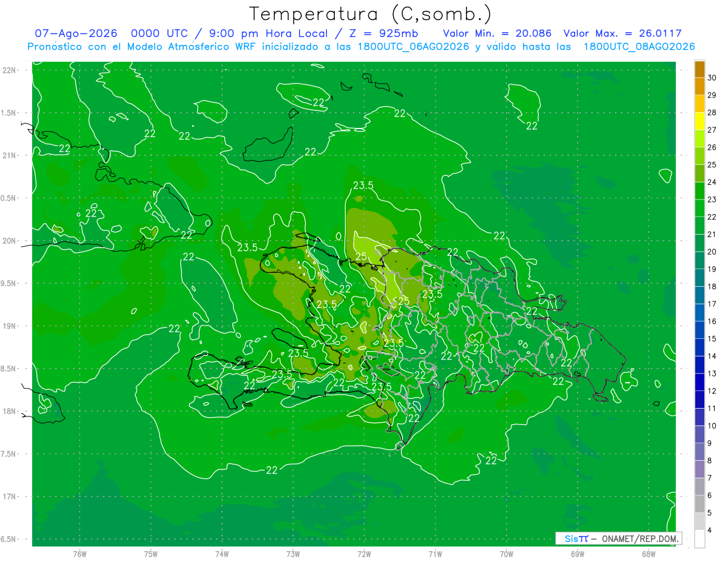Screen dimensions: 728x562
Task: Click the '71W' longitude axis label
Action: 435,554
